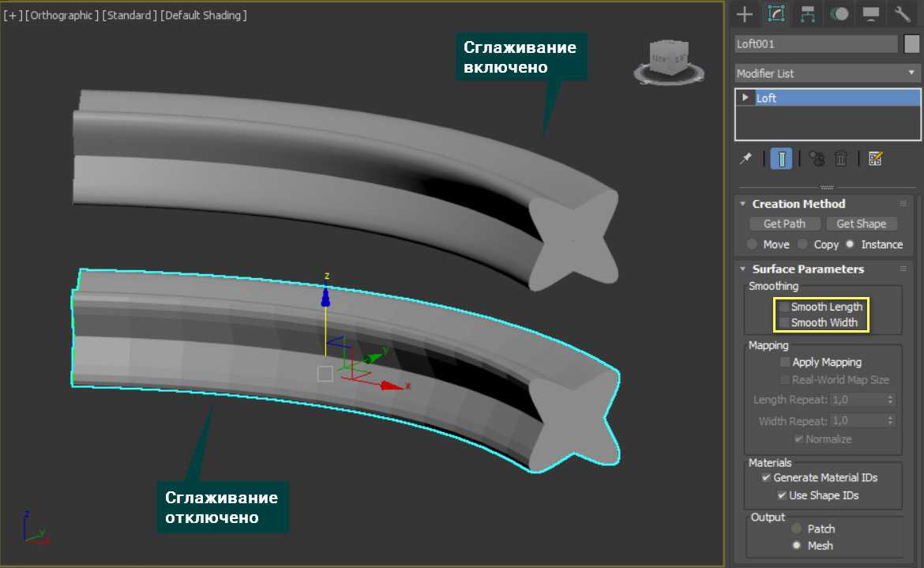
Task: Click the object color swatch
Action: [912, 44]
